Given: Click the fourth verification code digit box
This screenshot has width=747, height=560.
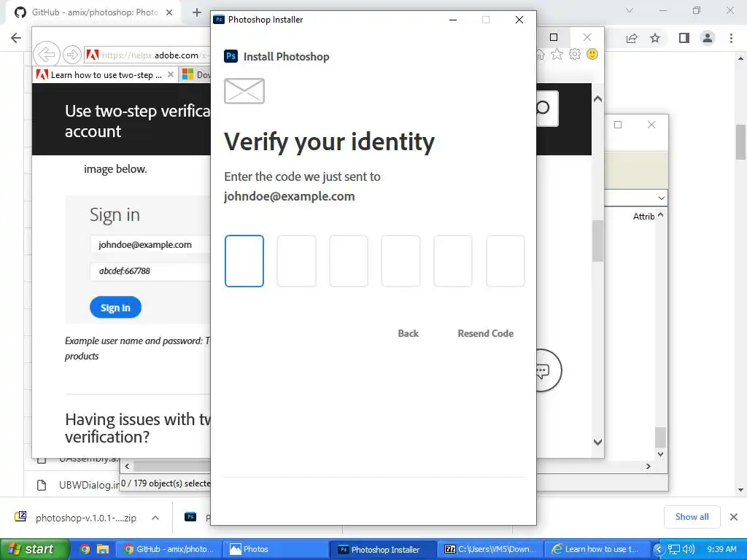Looking at the screenshot, I should (400, 261).
